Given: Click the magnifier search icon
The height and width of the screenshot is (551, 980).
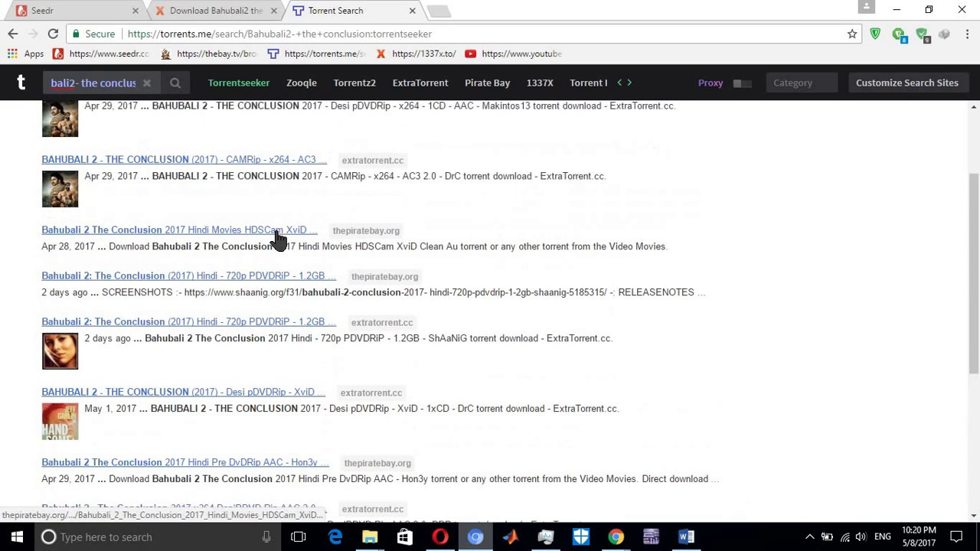Looking at the screenshot, I should 175,83.
